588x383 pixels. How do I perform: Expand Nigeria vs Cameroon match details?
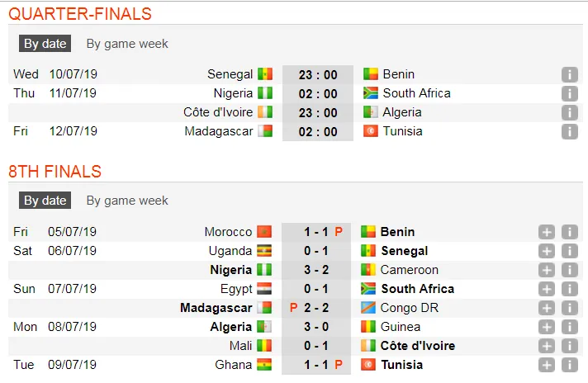(547, 270)
